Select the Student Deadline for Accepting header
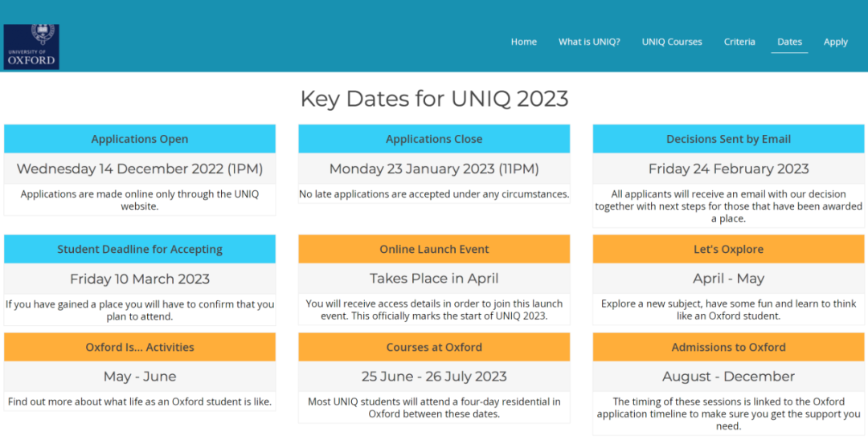Screen dimensions: 868x440 click(140, 249)
